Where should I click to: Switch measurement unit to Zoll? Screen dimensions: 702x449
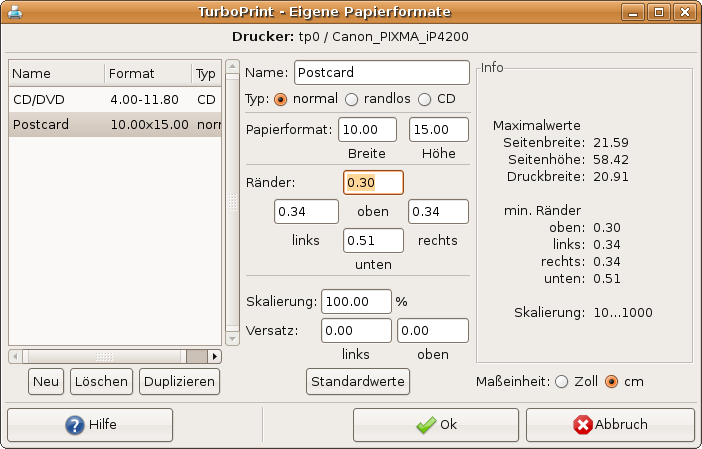(x=561, y=381)
